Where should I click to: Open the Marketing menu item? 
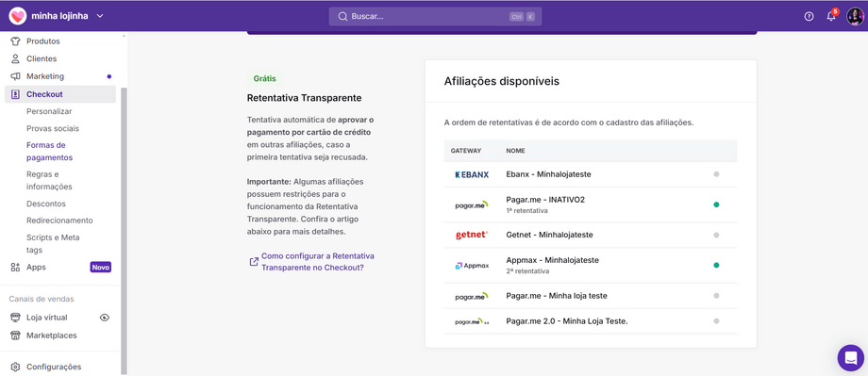pos(45,76)
